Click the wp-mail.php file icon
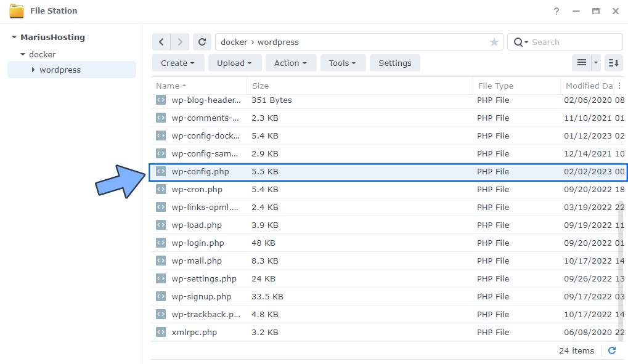Viewport: 628px width, 364px height. [x=161, y=261]
